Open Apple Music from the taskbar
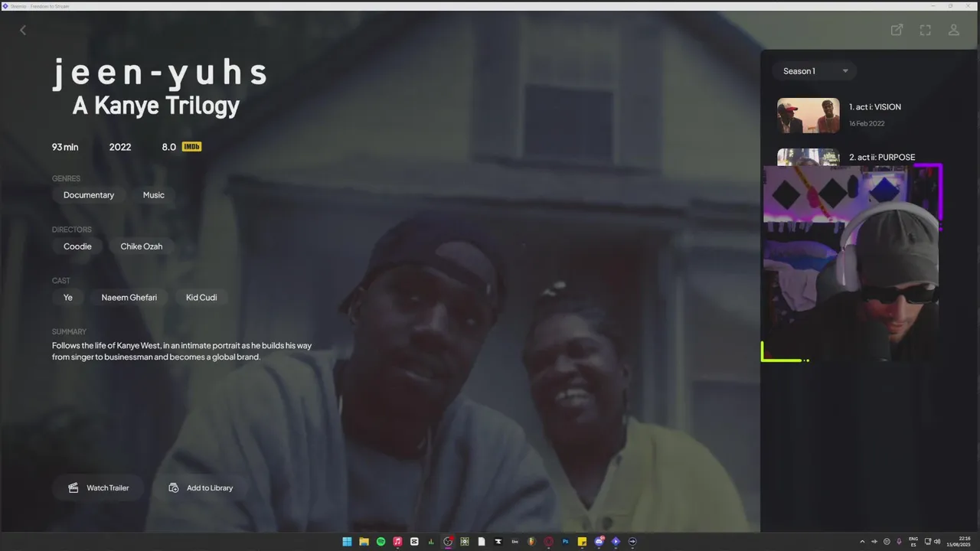Image resolution: width=980 pixels, height=551 pixels. [x=397, y=542]
